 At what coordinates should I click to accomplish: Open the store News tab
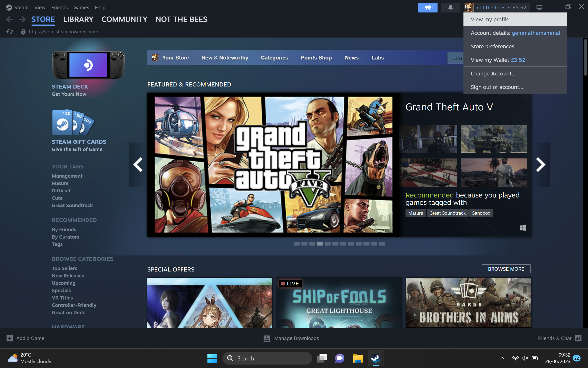tap(352, 58)
